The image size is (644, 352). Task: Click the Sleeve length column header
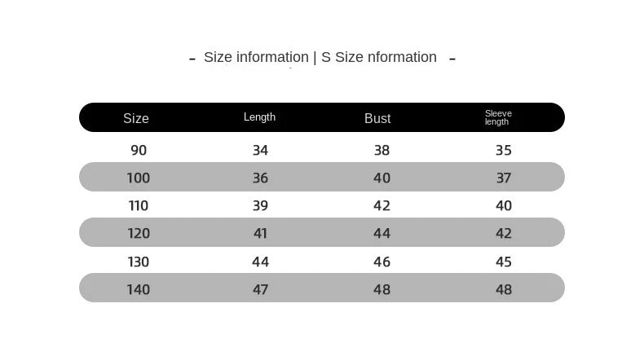[497, 117]
